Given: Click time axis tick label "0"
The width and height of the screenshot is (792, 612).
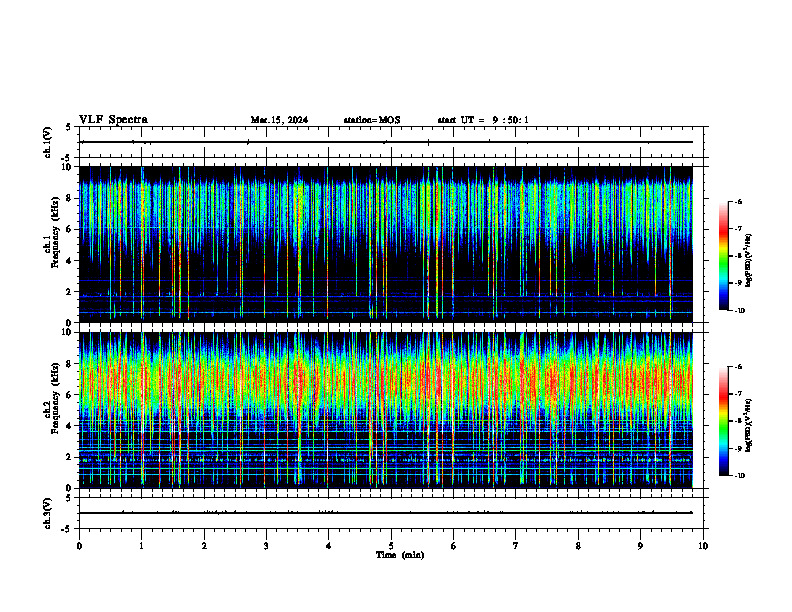Looking at the screenshot, I should pyautogui.click(x=79, y=546).
